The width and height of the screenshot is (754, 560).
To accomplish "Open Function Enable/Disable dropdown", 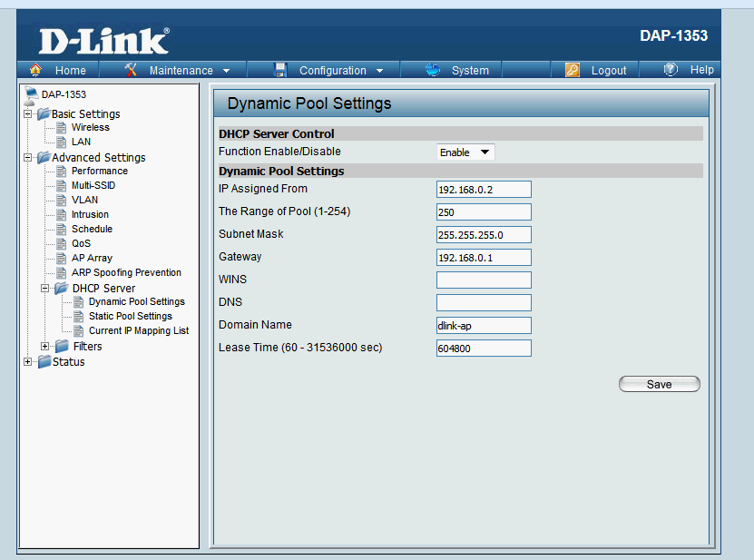I will pyautogui.click(x=465, y=152).
